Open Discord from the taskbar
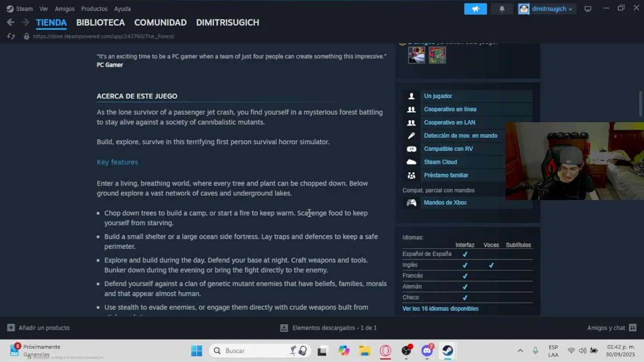 point(427,351)
